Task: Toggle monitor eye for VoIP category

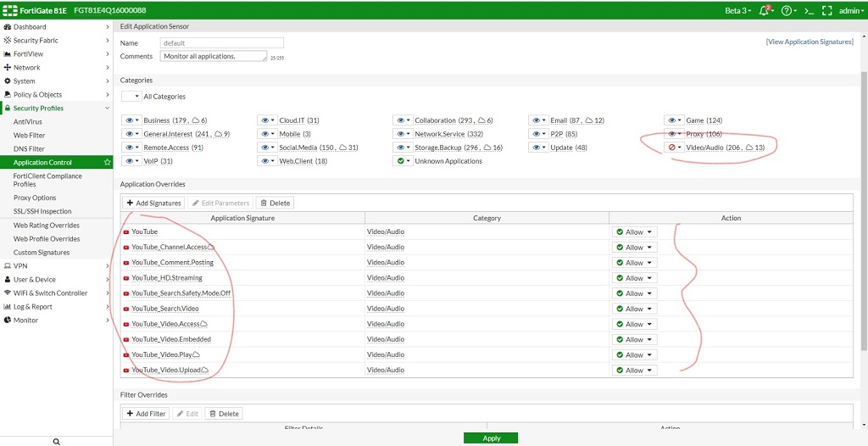Action: tap(131, 161)
